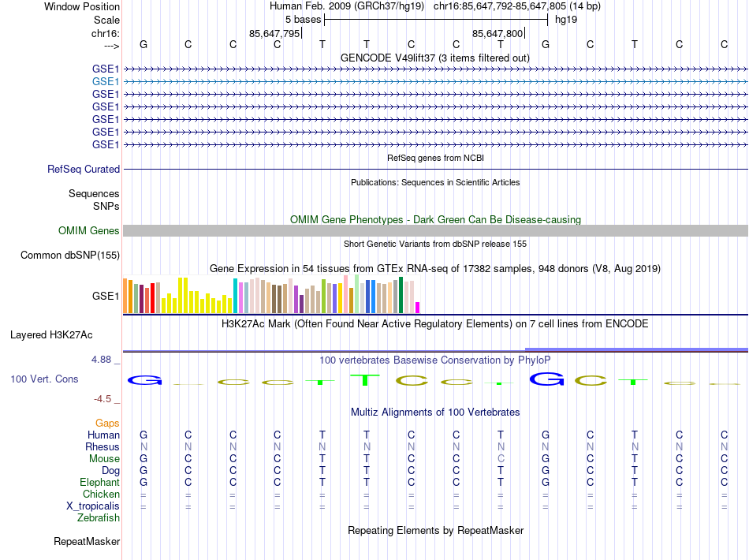Image resolution: width=749 pixels, height=560 pixels.
Task: Click the 'SNPs' track label
Action: [x=106, y=206]
